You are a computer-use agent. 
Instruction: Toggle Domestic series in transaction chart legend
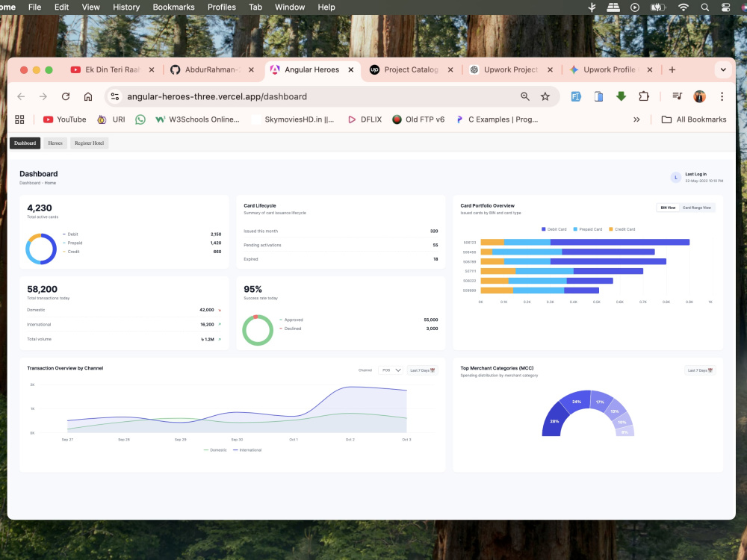(215, 450)
